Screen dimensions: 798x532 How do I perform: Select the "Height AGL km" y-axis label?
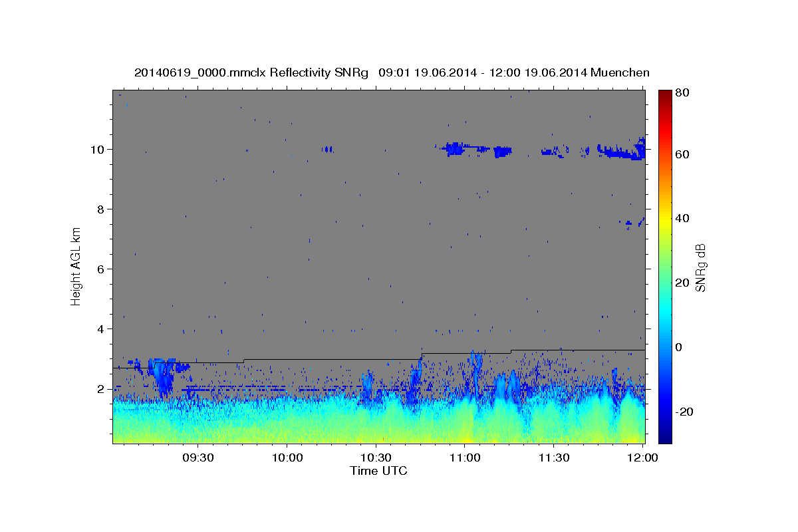[x=76, y=266]
